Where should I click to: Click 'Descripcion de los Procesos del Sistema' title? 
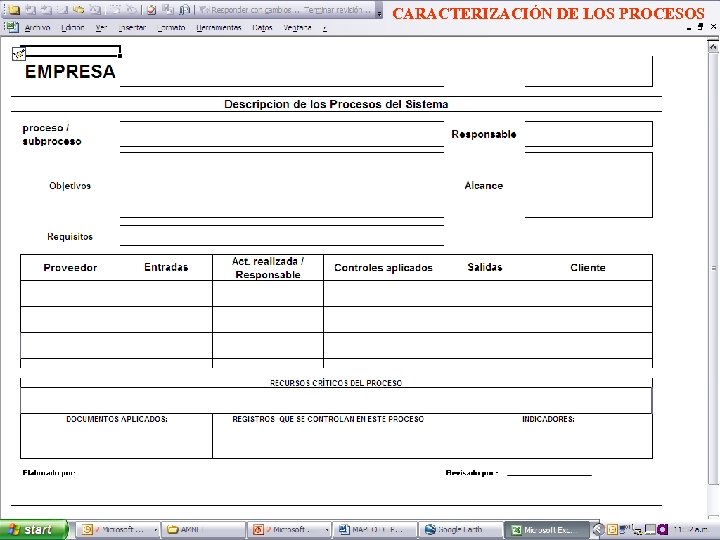336,104
